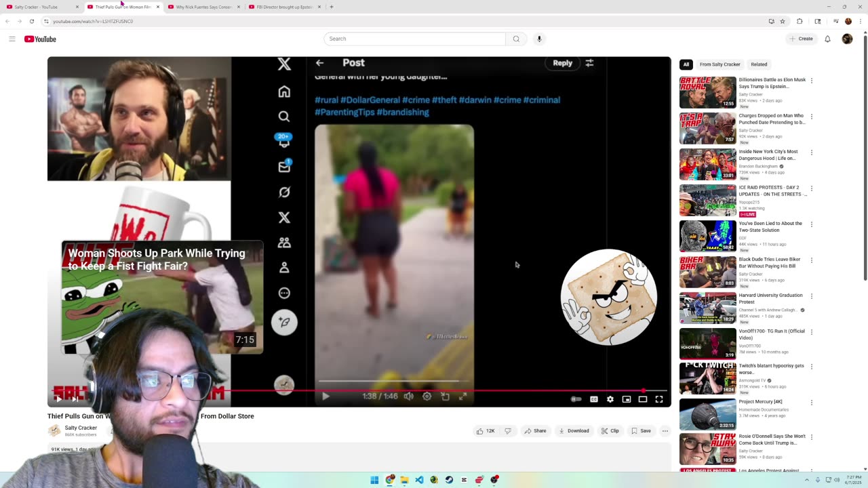Open the Salty Cracker channel link
Viewport: 868px width, 488px height.
coord(81,428)
